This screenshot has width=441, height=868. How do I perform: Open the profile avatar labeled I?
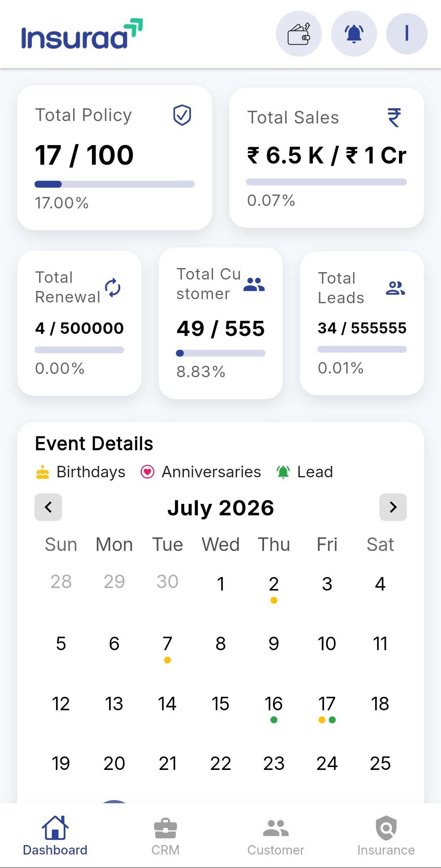[x=407, y=34]
